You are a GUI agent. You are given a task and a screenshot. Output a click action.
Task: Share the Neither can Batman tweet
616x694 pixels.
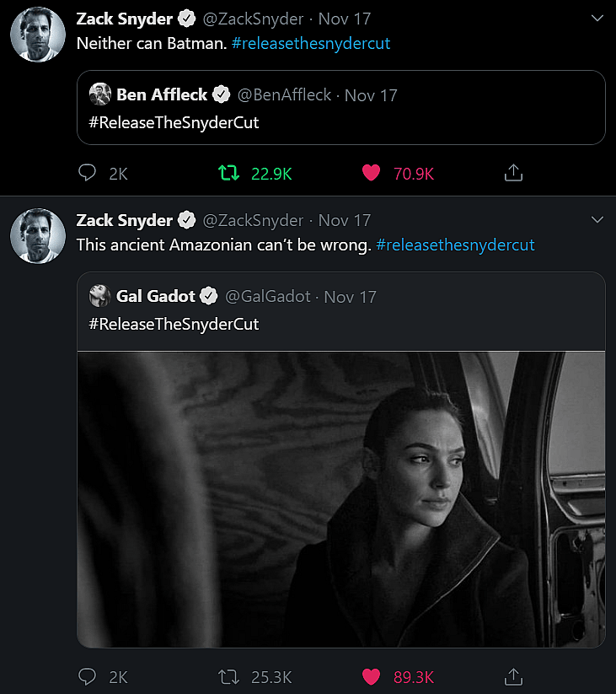tap(513, 173)
